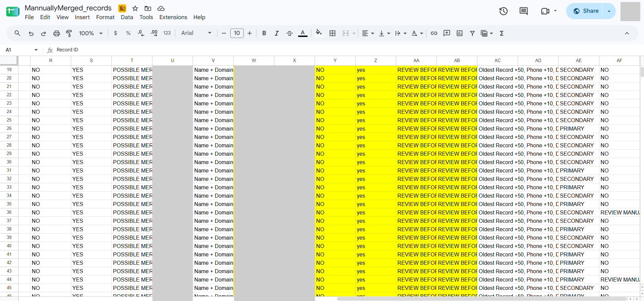Image resolution: width=644 pixels, height=301 pixels.
Task: Open the text rotation dropdown
Action: point(417,33)
